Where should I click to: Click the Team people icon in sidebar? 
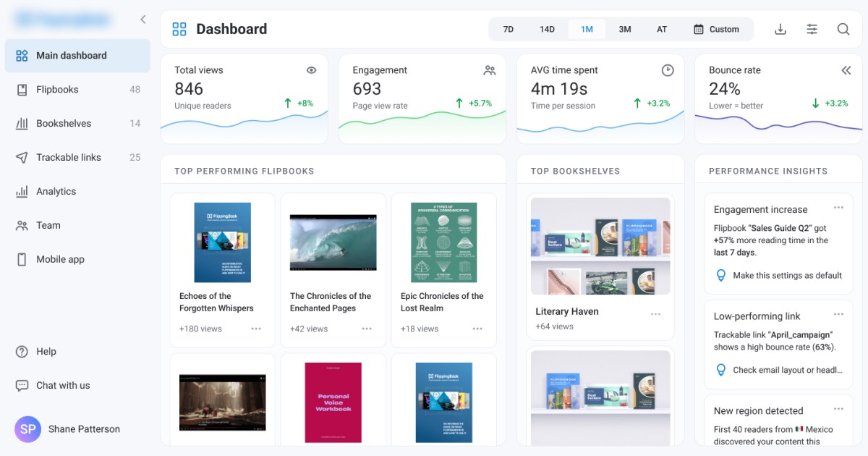point(22,226)
